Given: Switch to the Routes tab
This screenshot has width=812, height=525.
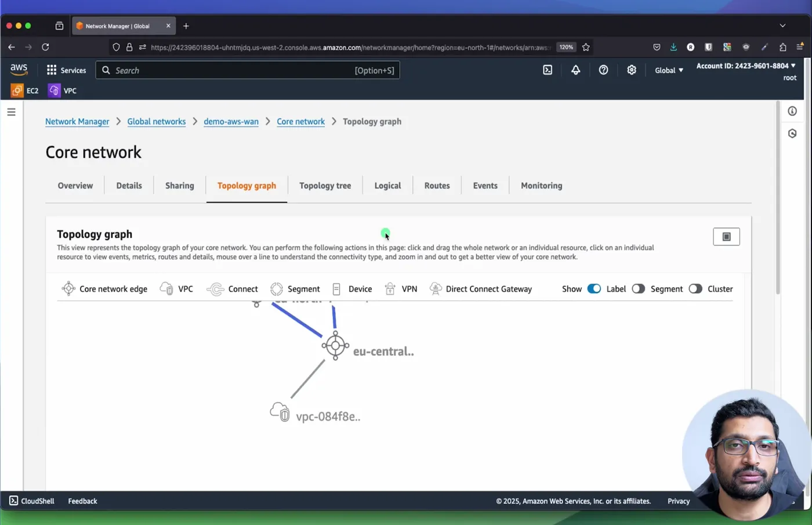Looking at the screenshot, I should [437, 186].
